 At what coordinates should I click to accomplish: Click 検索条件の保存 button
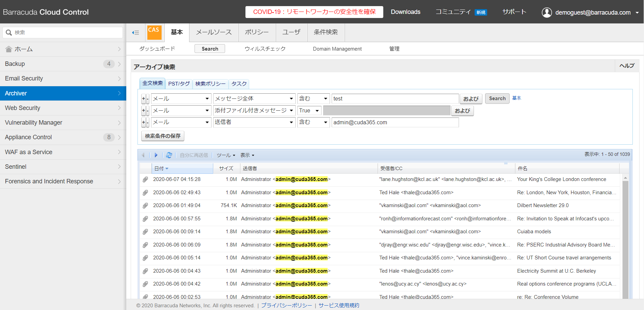click(163, 136)
